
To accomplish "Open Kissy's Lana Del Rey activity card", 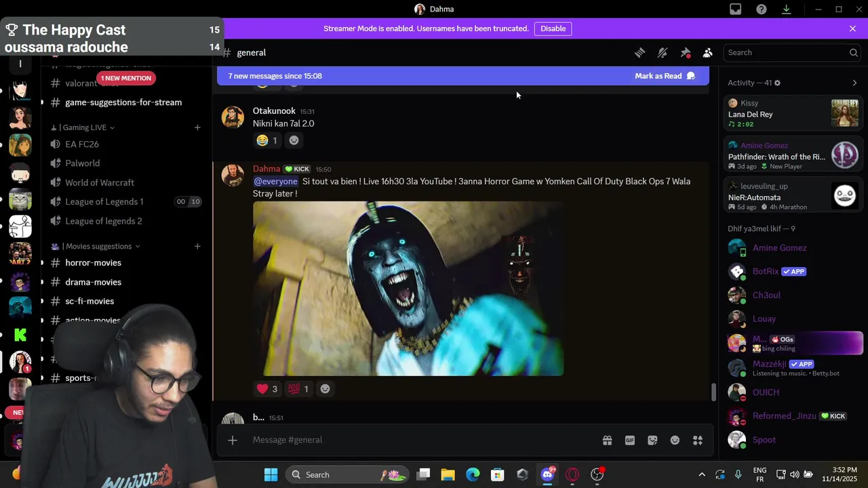I will [x=793, y=113].
